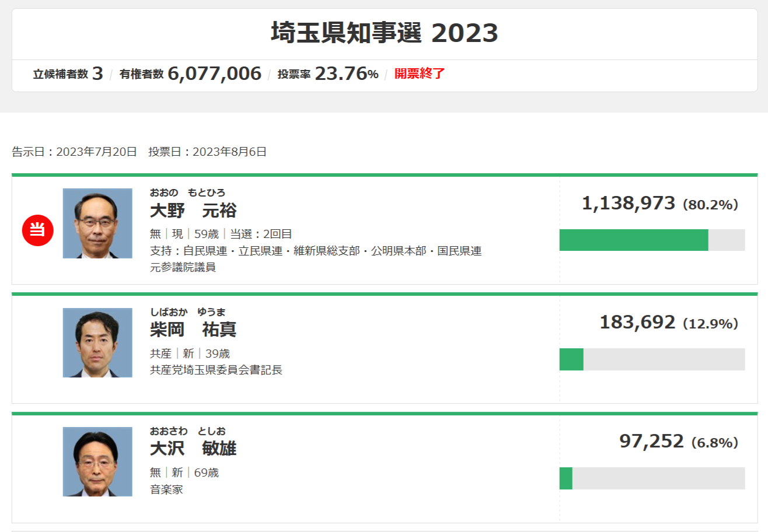This screenshot has height=532, width=768.
Task: Click the vote count 183,692
Action: tap(638, 322)
